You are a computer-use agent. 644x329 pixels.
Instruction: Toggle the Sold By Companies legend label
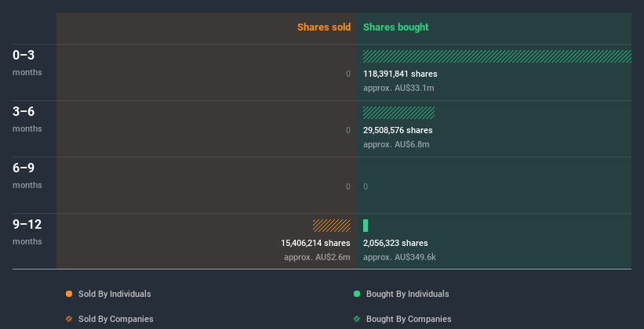tap(116, 319)
